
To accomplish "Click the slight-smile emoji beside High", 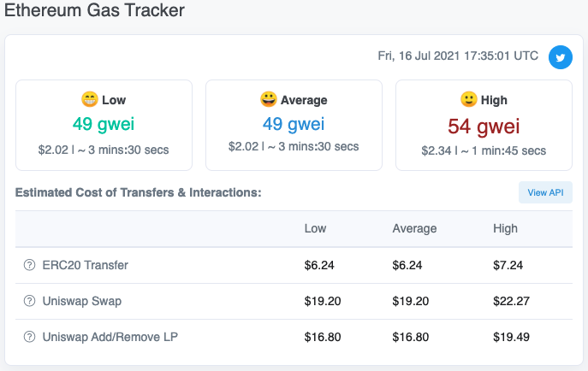I will click(469, 99).
